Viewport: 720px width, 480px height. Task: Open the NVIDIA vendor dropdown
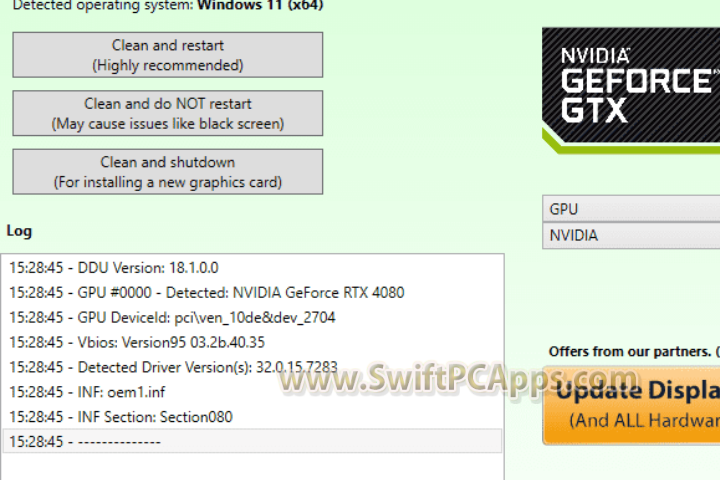tap(631, 236)
